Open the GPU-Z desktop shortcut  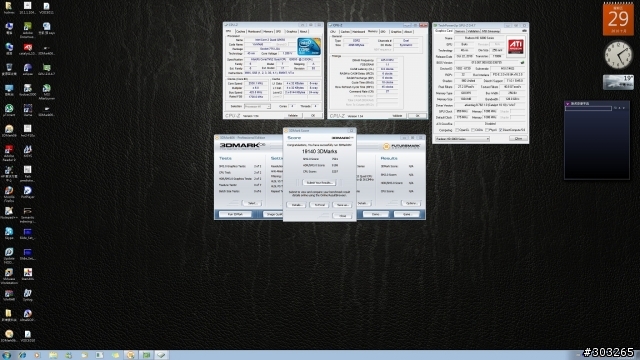[47, 69]
